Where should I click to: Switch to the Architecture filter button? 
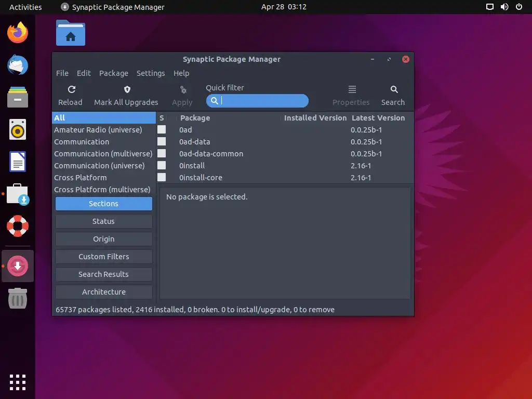pyautogui.click(x=104, y=292)
